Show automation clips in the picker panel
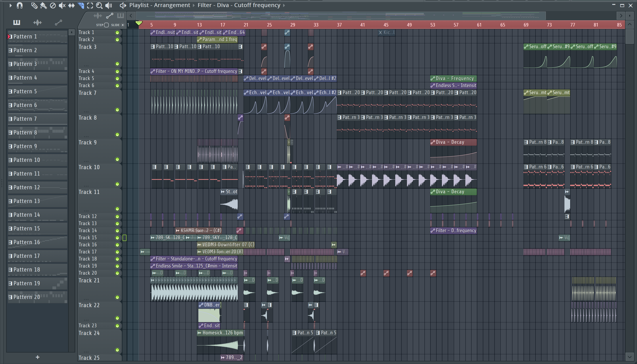Image resolution: width=637 pixels, height=364 pixels. [x=58, y=23]
